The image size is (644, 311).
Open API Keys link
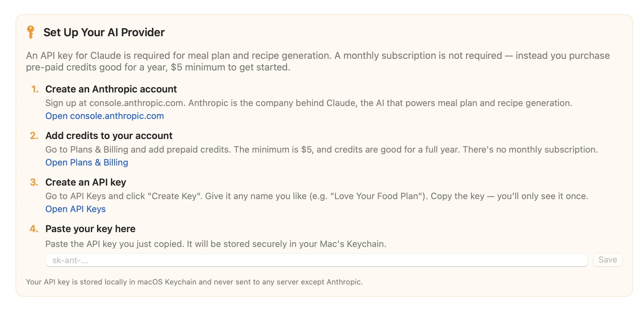coord(75,209)
